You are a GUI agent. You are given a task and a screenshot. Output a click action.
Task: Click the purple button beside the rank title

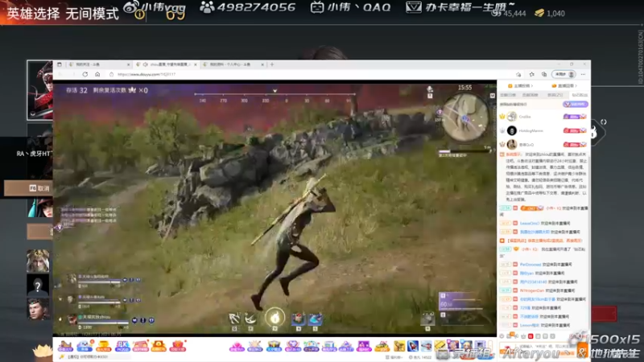pyautogui.click(x=576, y=105)
